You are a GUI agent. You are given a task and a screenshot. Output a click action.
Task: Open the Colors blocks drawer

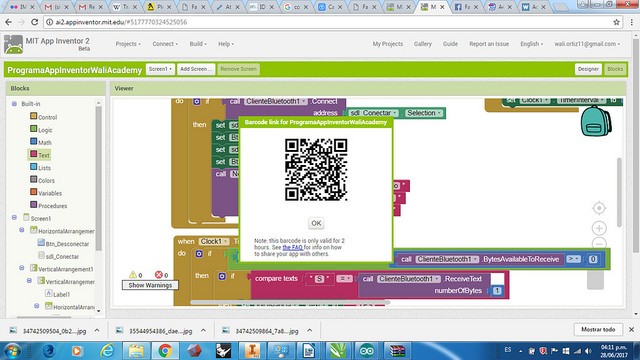[x=42, y=180]
